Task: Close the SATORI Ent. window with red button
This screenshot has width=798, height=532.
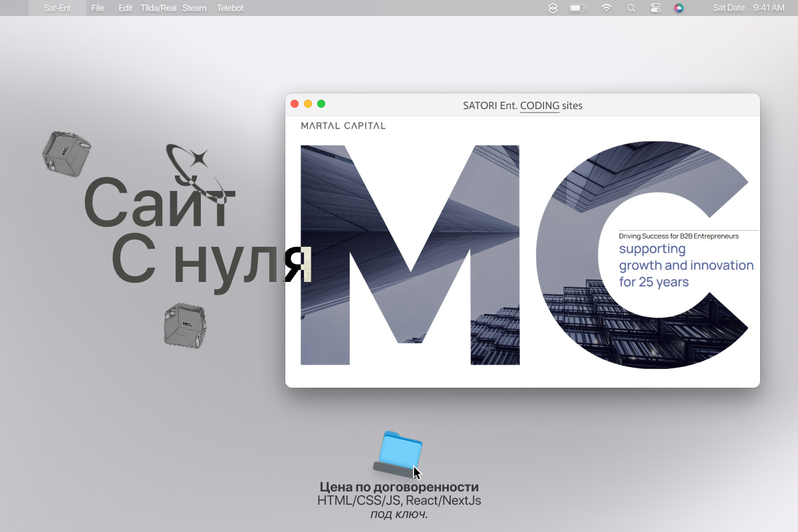Action: coord(295,104)
